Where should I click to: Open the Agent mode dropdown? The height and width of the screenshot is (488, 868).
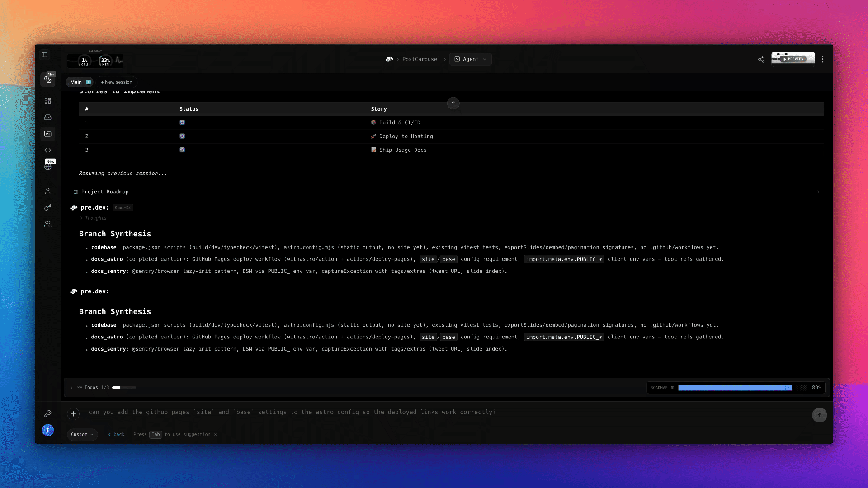470,59
